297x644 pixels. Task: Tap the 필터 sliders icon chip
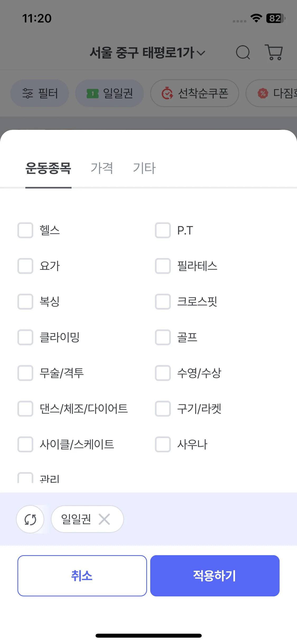40,93
